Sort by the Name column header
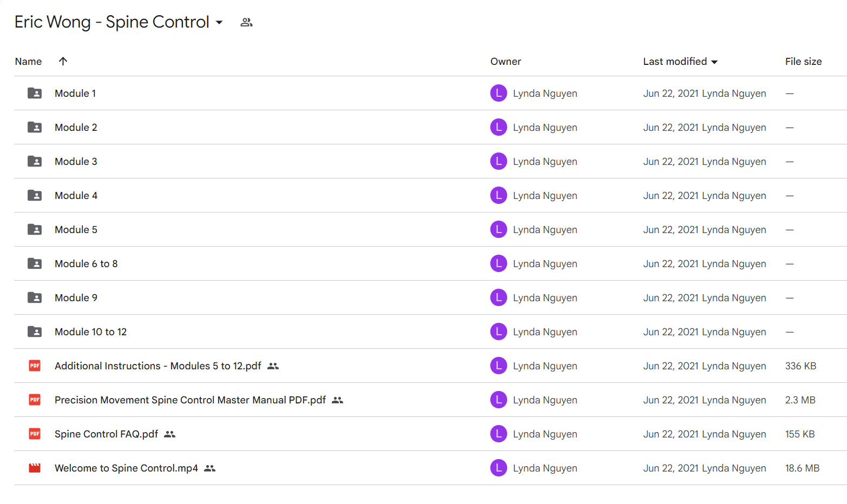The width and height of the screenshot is (847, 504). (28, 62)
